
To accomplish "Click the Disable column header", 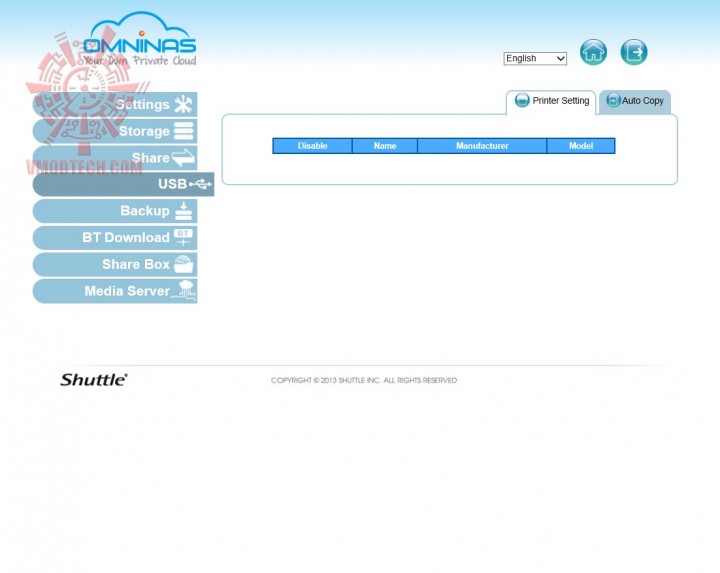I will 312,146.
